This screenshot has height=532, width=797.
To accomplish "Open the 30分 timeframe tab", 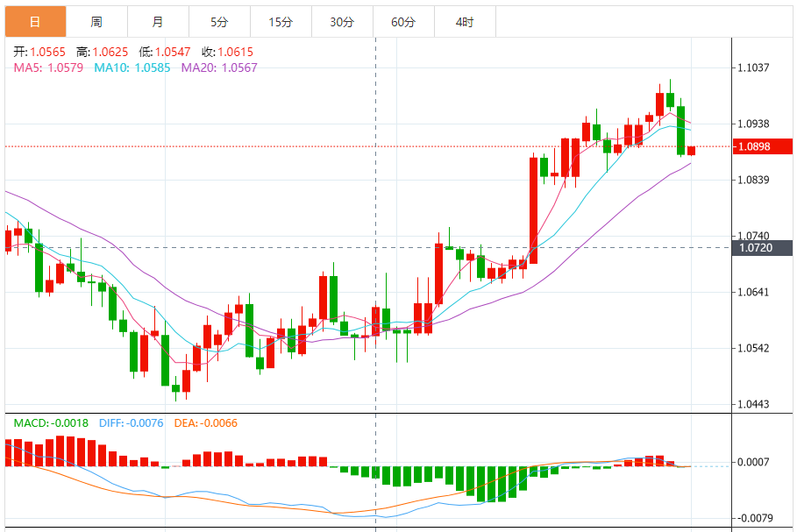I will (342, 22).
